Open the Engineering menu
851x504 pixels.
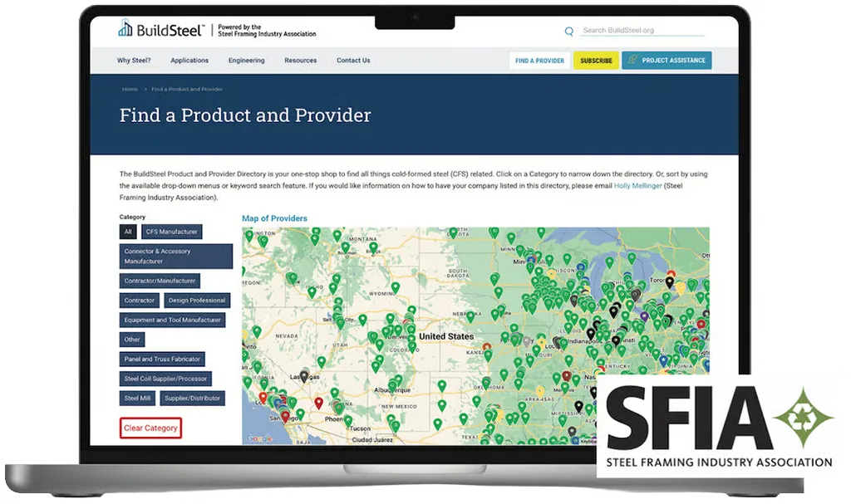[x=246, y=61]
